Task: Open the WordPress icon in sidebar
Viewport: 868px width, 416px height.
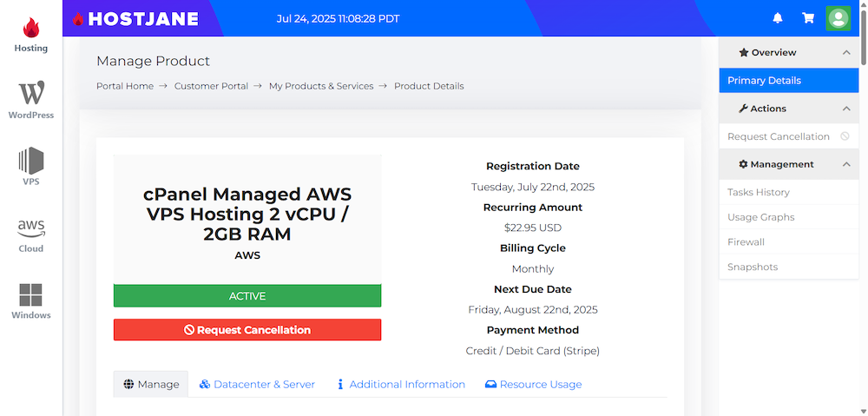Action: point(31,94)
